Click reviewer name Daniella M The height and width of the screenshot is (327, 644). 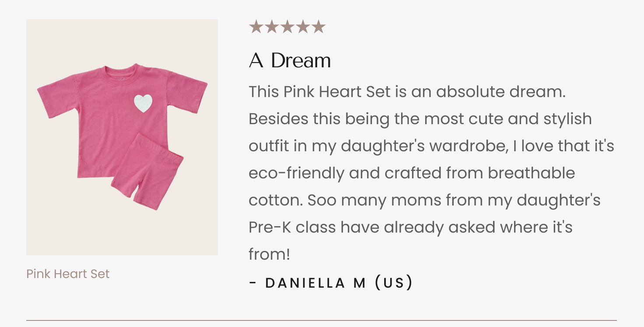click(x=315, y=283)
